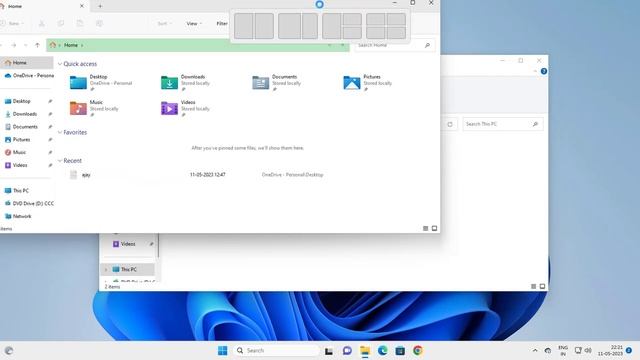Select the Home tab of File Explorer
Image resolution: width=640 pixels, height=360 pixels.
(x=41, y=6)
